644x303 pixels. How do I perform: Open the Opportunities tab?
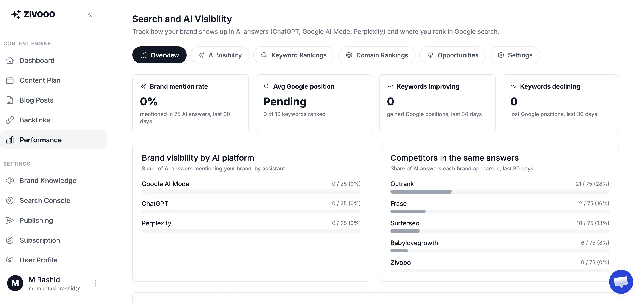pos(453,55)
